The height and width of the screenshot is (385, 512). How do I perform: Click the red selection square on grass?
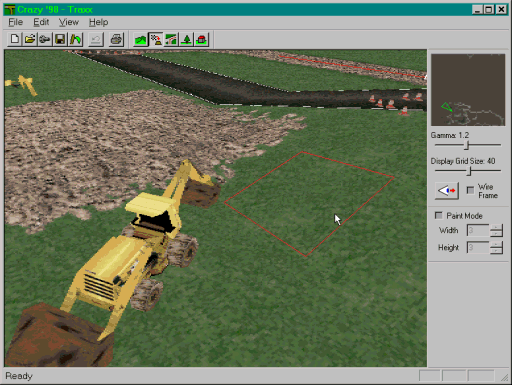click(308, 204)
